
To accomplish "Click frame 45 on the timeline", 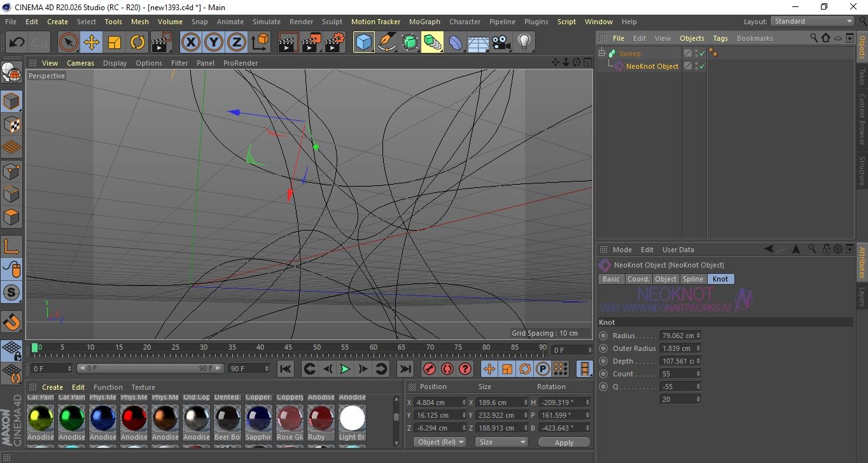I will [288, 348].
